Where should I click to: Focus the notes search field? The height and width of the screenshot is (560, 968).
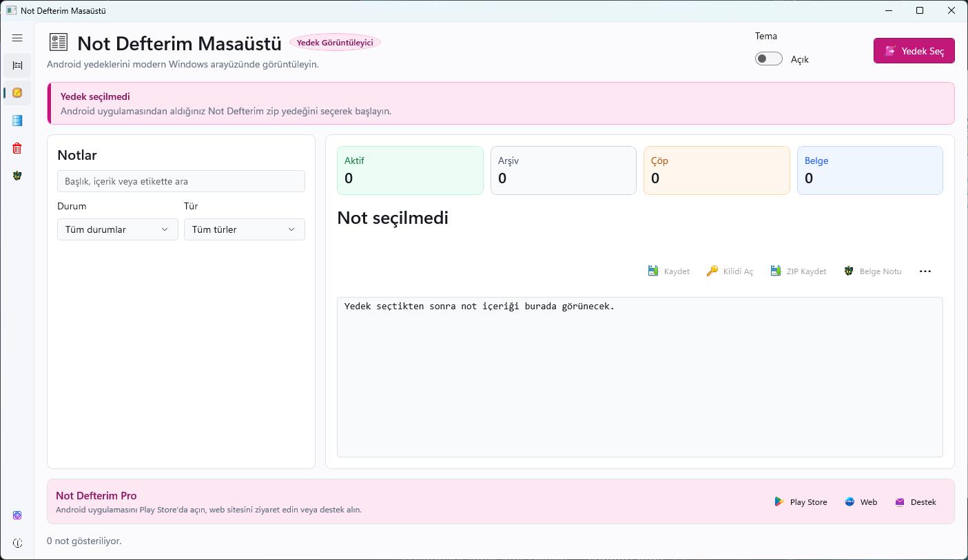coord(181,181)
